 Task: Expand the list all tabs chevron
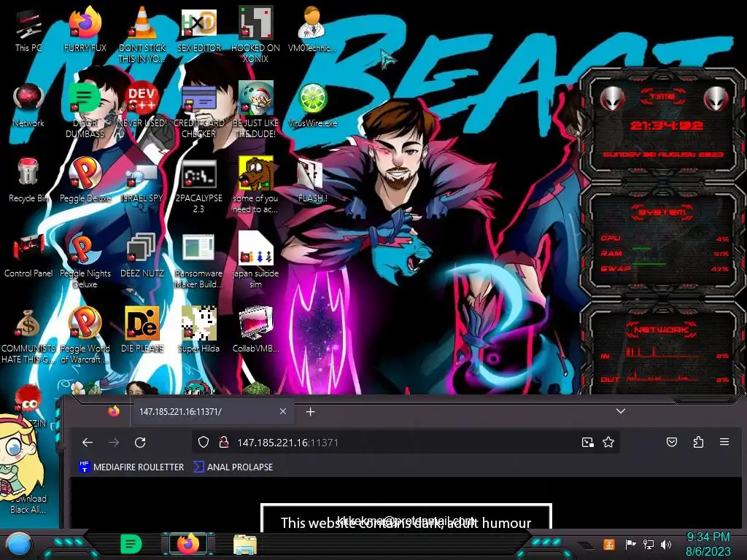(x=621, y=411)
